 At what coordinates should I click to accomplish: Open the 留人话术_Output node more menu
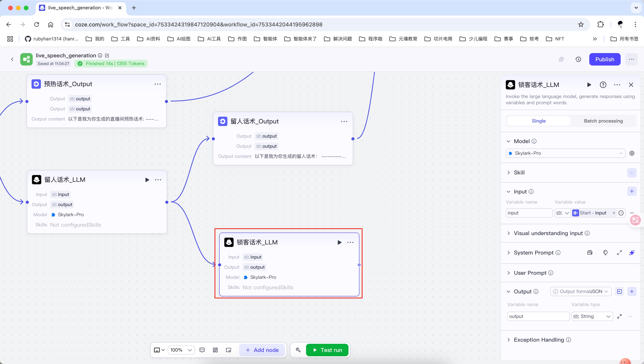point(344,122)
